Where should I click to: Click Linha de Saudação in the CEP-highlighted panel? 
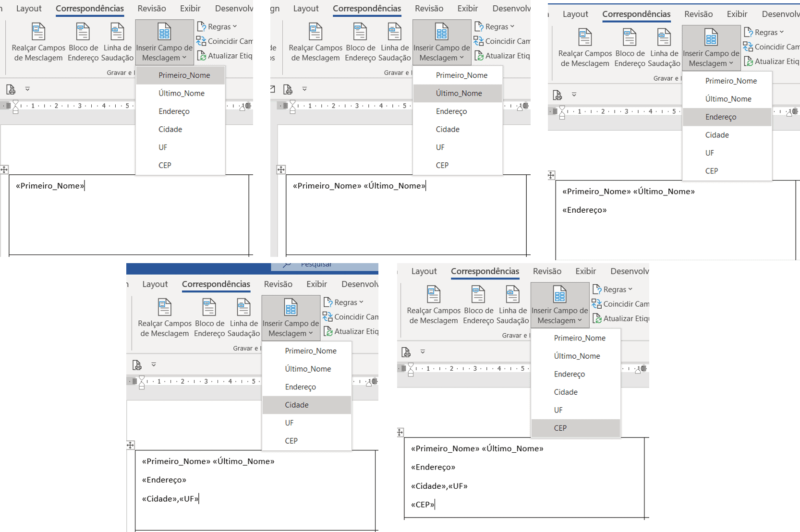[x=512, y=305]
